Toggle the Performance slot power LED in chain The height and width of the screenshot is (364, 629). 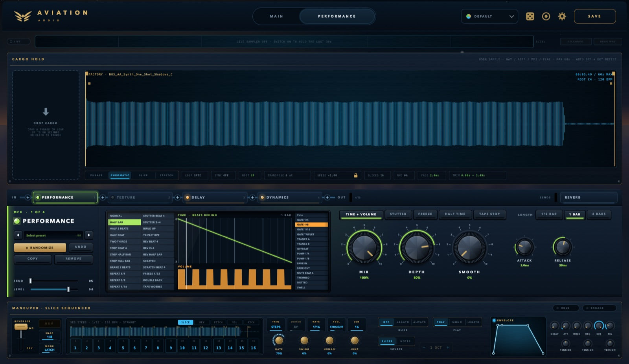(38, 198)
